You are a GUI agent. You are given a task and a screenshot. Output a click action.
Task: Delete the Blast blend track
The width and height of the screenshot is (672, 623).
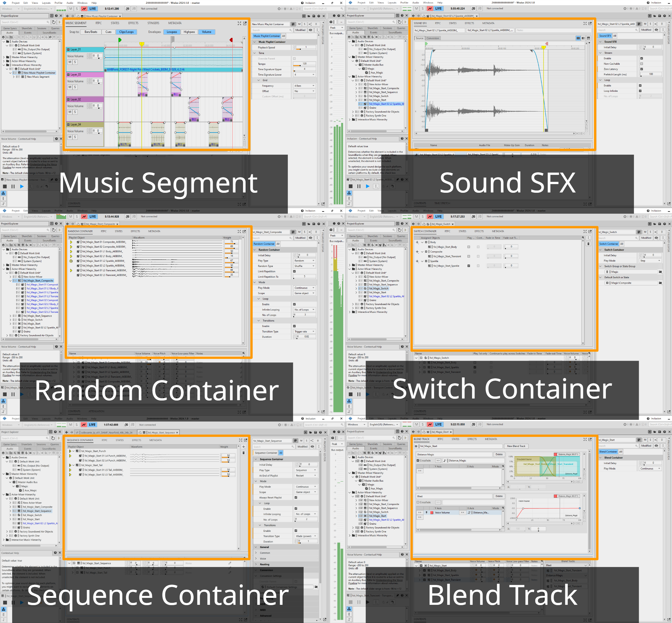pyautogui.click(x=499, y=496)
